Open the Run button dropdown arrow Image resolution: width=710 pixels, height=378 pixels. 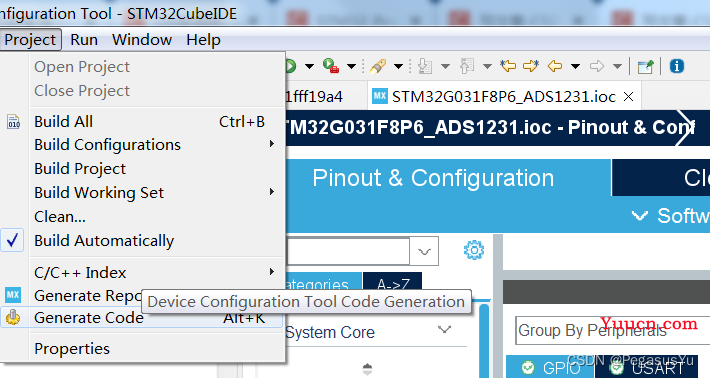pyautogui.click(x=309, y=67)
